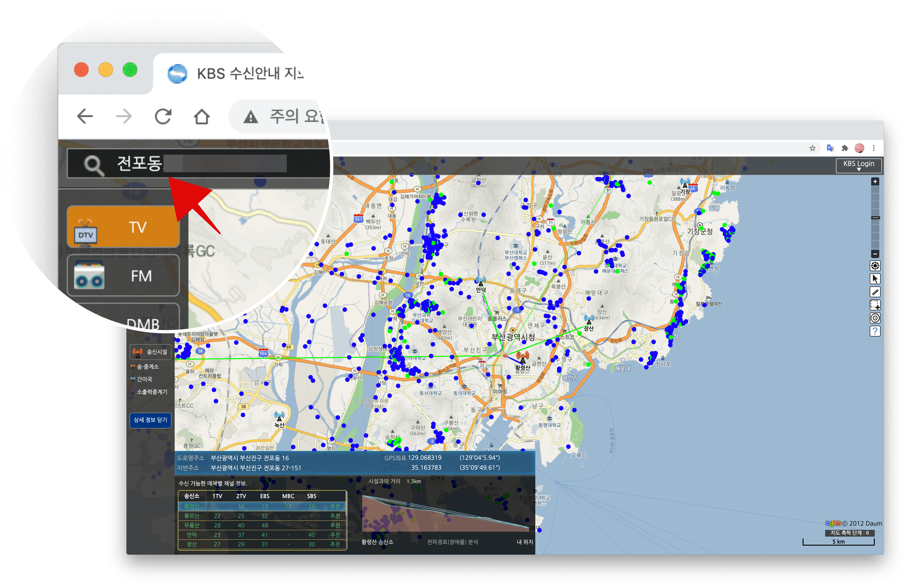Click the 송신소 column header
This screenshot has width=909, height=588.
point(191,496)
